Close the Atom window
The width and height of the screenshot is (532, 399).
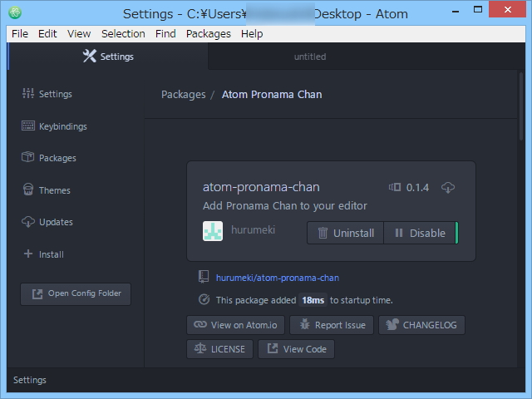click(x=507, y=9)
